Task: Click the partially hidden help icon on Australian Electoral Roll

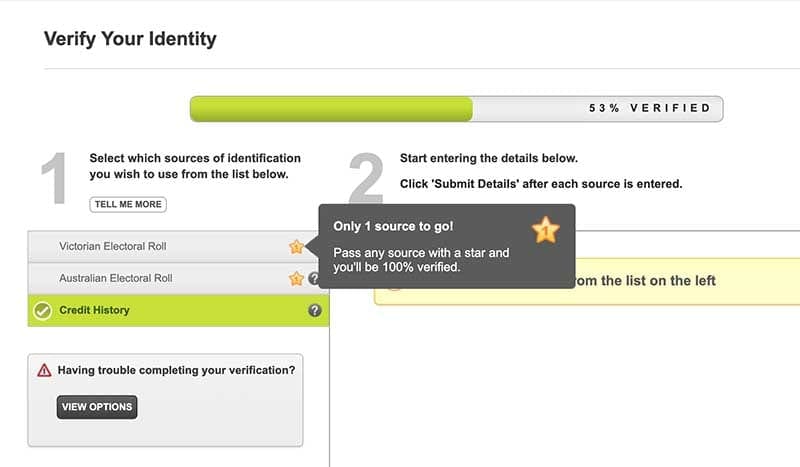Action: tap(314, 279)
